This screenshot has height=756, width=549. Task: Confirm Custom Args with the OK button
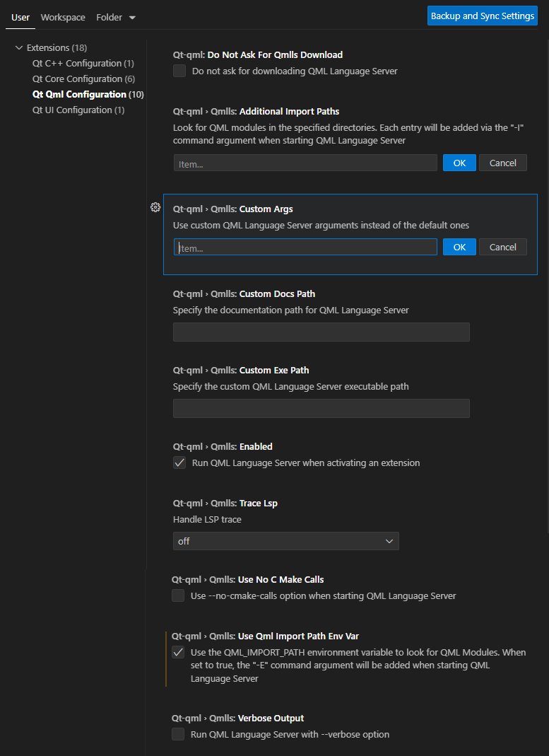(459, 247)
